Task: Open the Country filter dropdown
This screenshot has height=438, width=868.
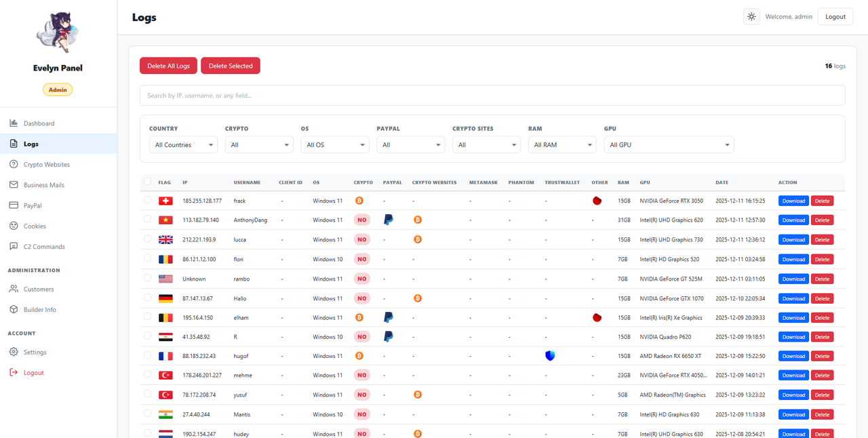Action: pos(183,144)
